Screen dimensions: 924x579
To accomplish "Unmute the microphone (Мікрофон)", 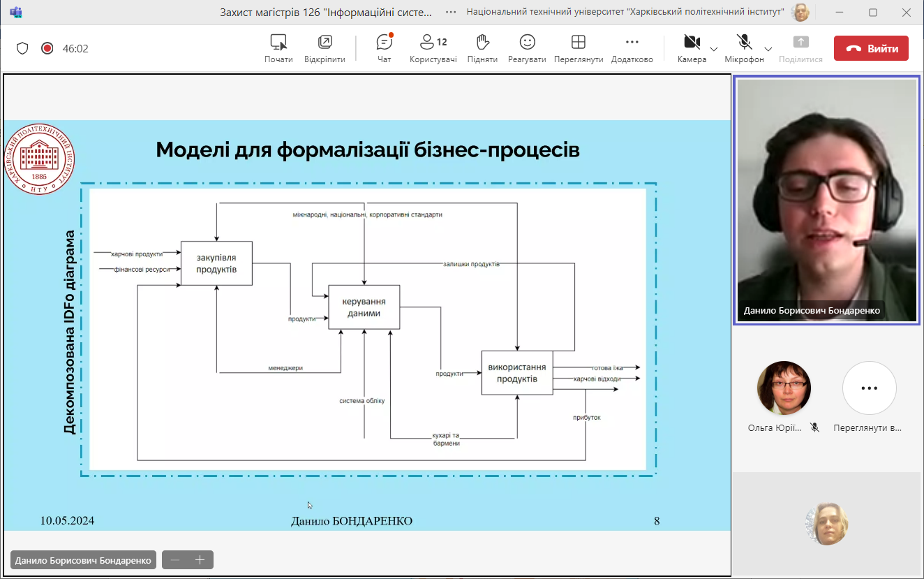I will [744, 47].
